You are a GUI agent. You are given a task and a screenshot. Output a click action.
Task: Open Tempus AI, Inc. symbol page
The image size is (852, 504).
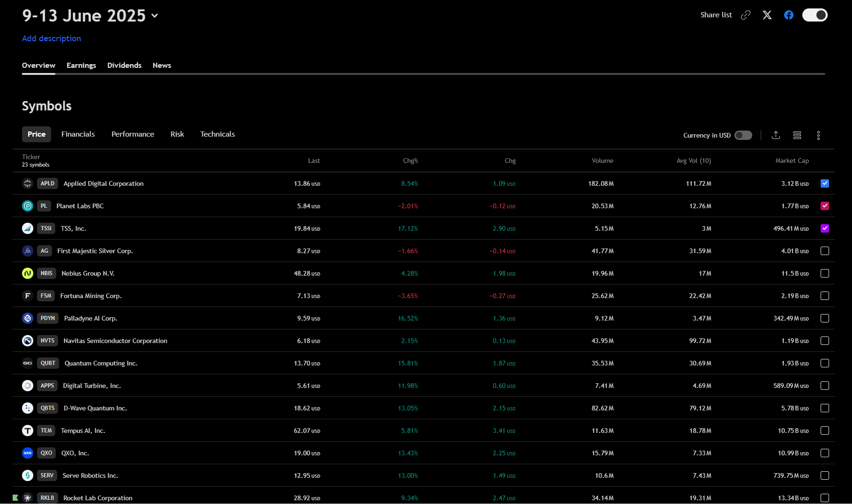click(x=83, y=431)
